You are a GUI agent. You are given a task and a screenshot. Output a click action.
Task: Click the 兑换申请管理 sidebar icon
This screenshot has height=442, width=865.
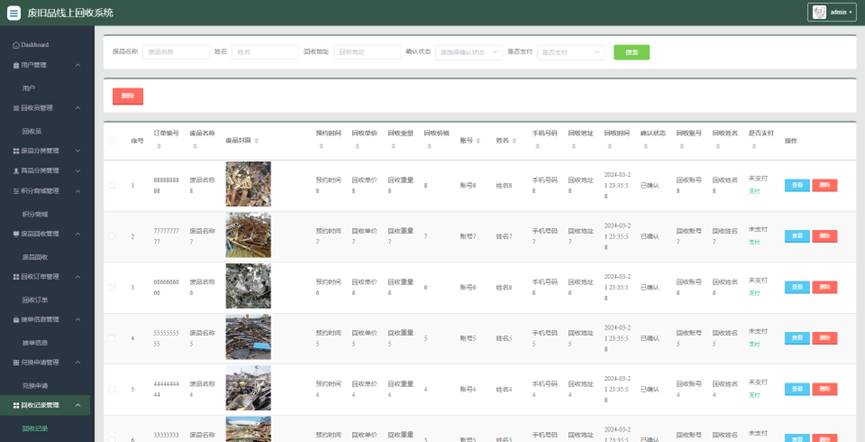pyautogui.click(x=16, y=363)
